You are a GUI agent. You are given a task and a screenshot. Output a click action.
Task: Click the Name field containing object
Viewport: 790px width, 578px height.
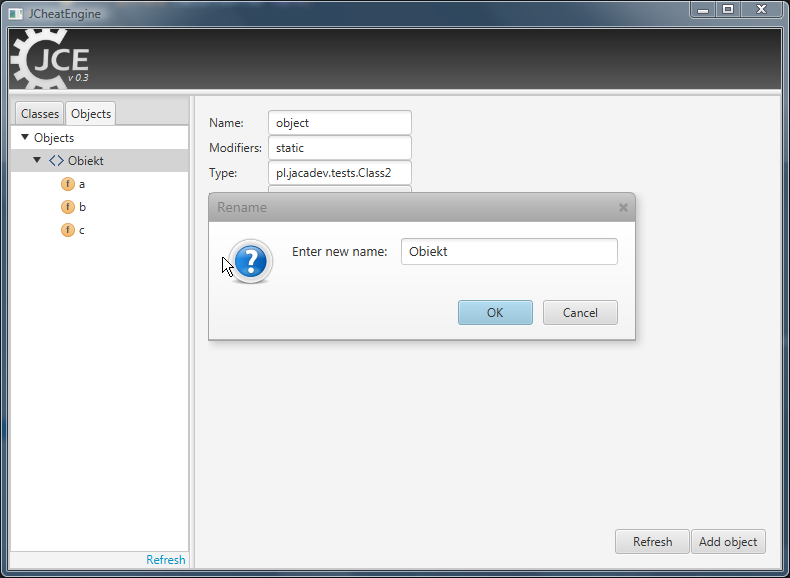(x=340, y=123)
